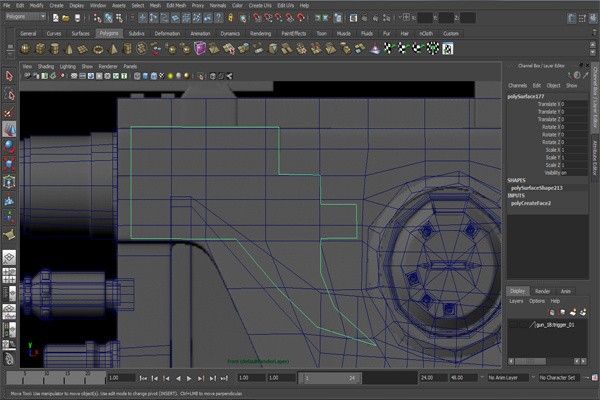600x400 pixels.
Task: Activate the Scale tool
Action: click(9, 164)
